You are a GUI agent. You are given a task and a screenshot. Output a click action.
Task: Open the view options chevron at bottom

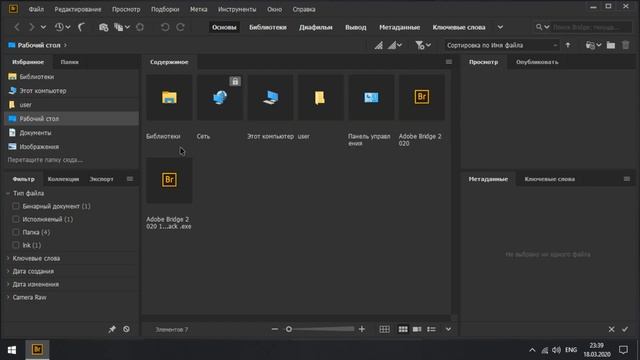[x=448, y=329]
